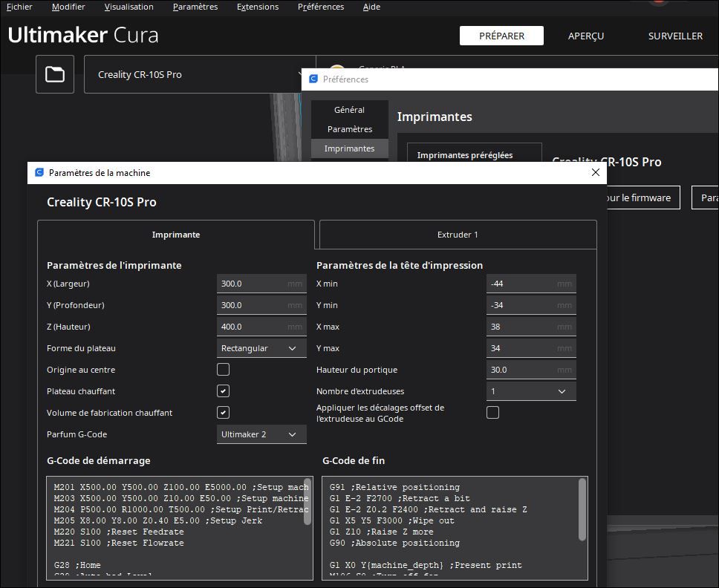
Task: Click the Y min input field
Action: point(531,305)
